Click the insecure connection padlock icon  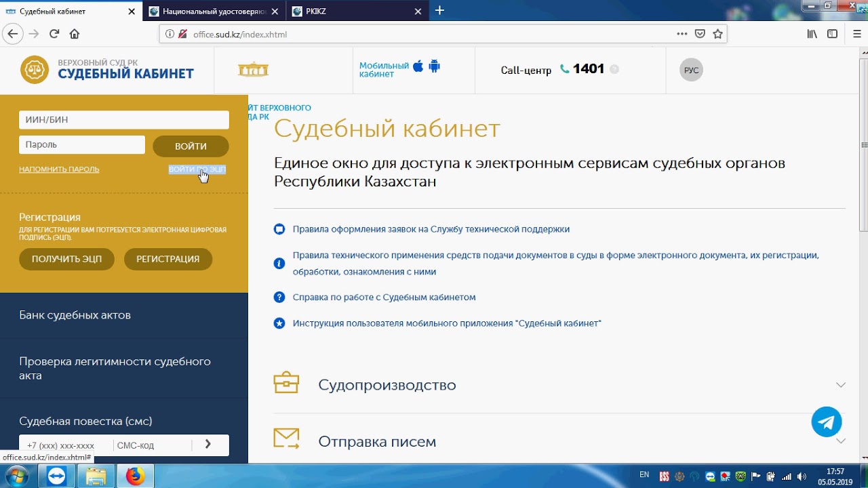[182, 34]
